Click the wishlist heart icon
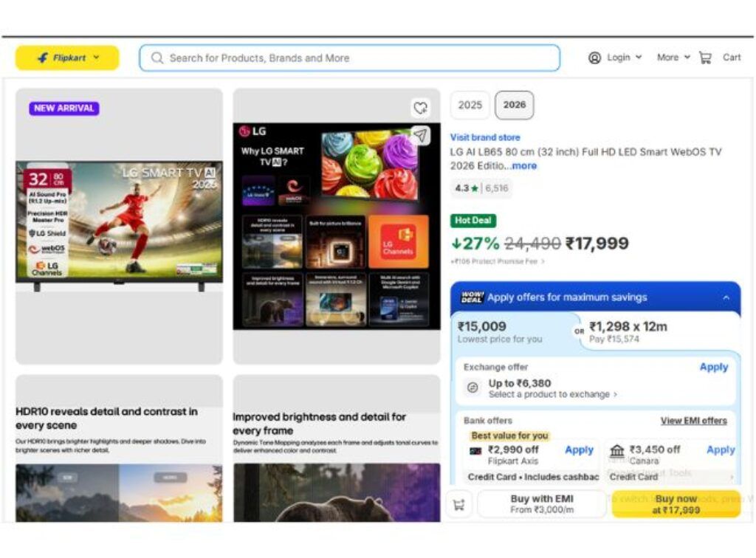Viewport: 756px width, 558px height. click(x=420, y=108)
